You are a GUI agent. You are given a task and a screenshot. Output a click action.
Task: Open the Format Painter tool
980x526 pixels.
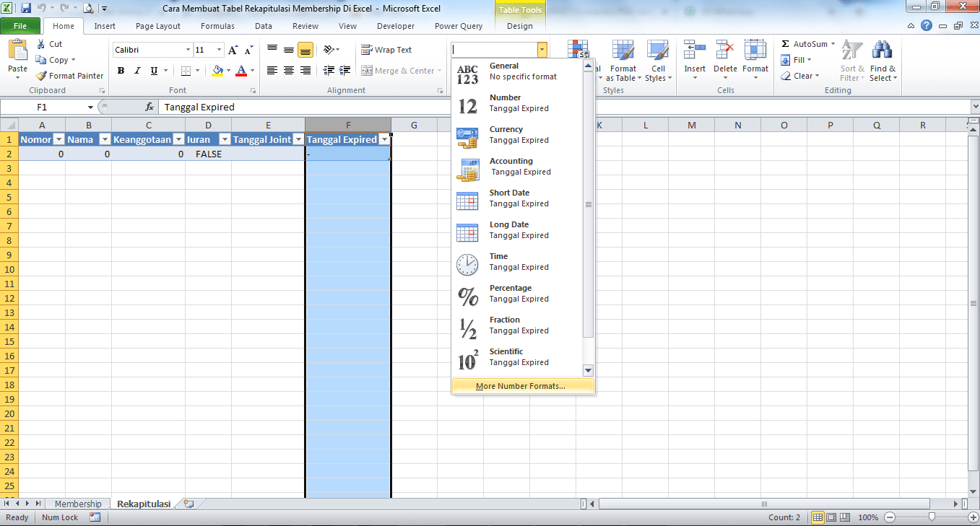[69, 75]
